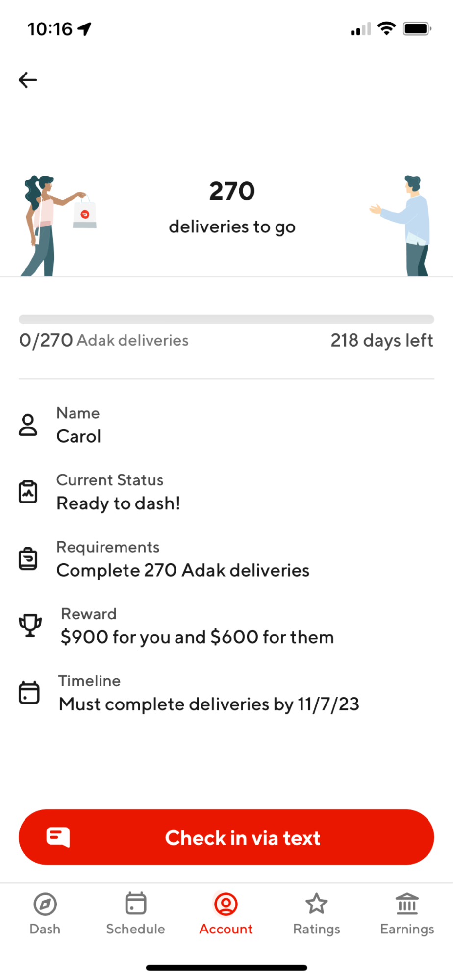Tap the delivery deadline text
This screenshot has width=453, height=980.
(209, 704)
